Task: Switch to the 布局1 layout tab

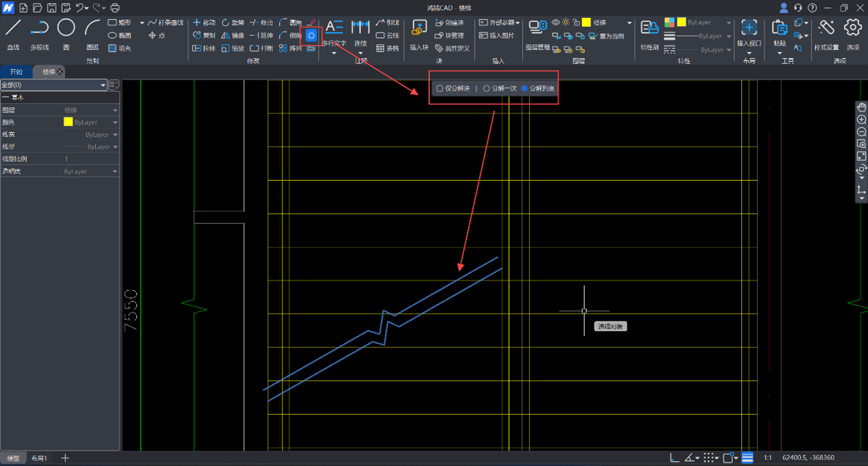Action: pos(40,458)
